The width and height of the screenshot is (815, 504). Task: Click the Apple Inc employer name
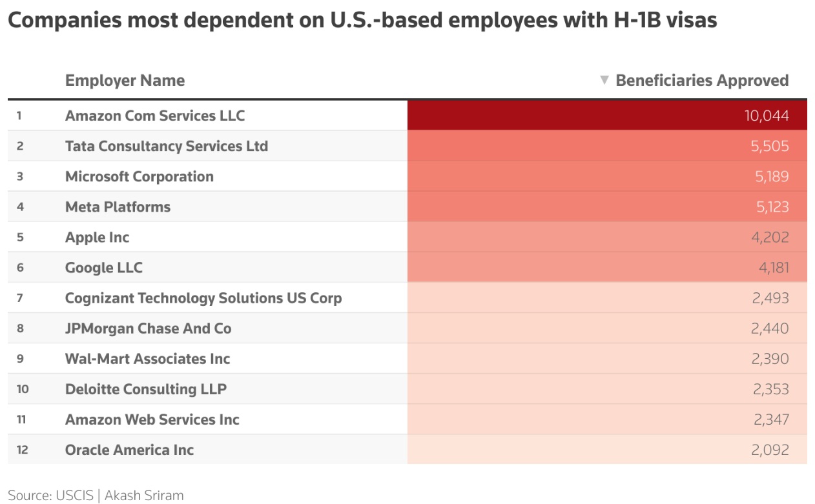(x=98, y=237)
